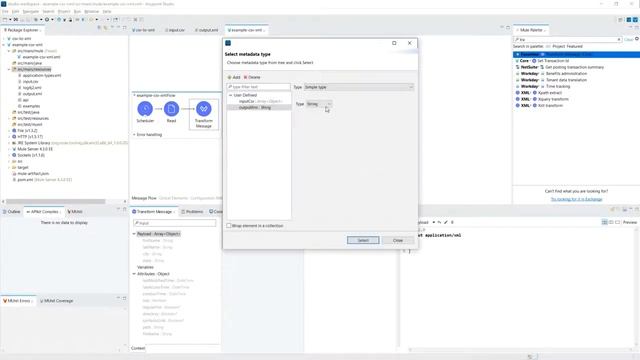The height and width of the screenshot is (360, 640).
Task: Click the pom.xml file icon in Package Explorer
Action: coord(14,180)
